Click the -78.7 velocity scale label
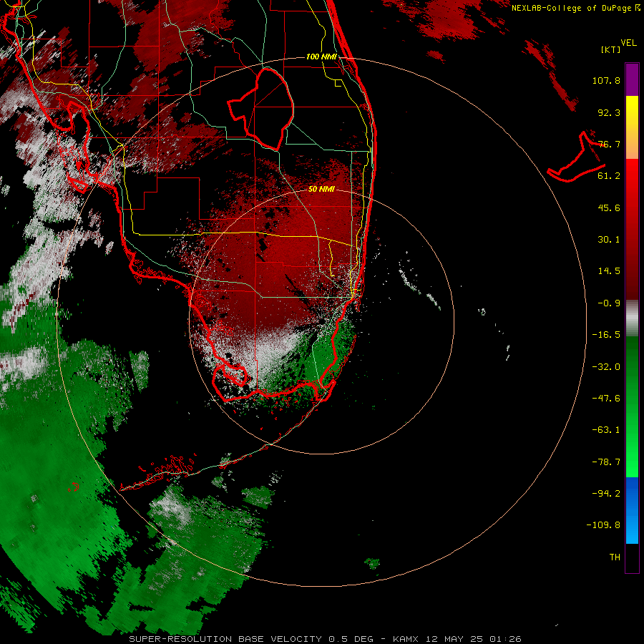644x644 pixels. click(x=606, y=462)
